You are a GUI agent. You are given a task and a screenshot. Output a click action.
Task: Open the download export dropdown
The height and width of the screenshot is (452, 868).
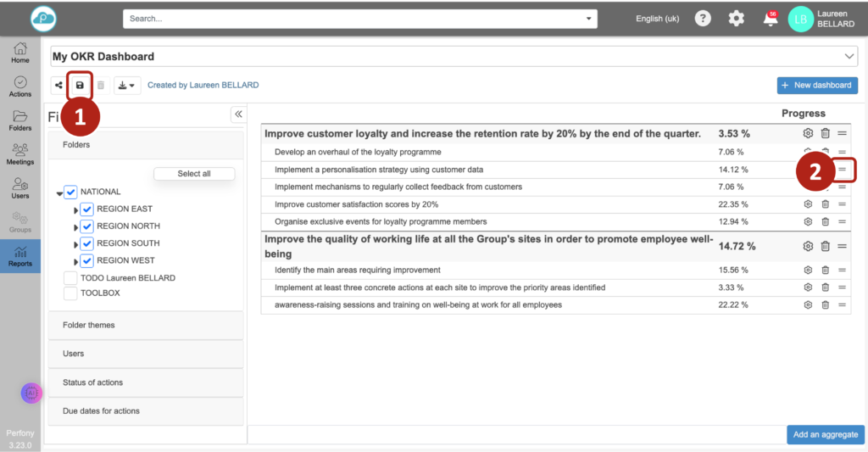pyautogui.click(x=127, y=86)
